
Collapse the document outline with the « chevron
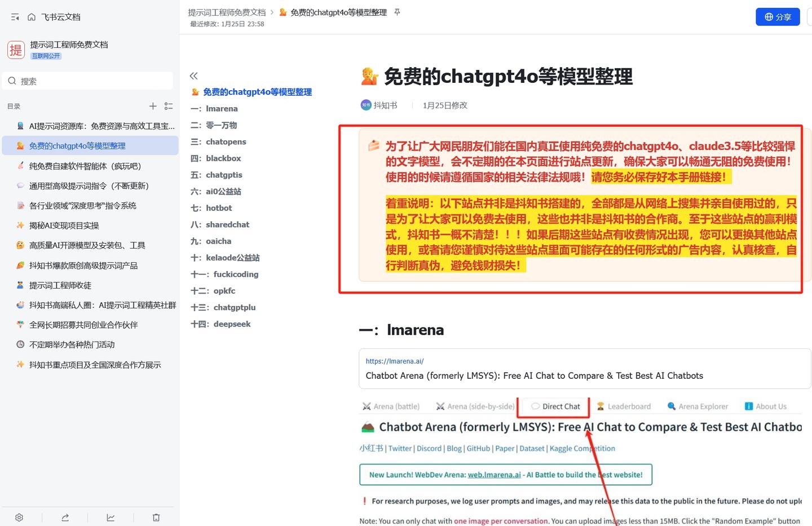193,75
